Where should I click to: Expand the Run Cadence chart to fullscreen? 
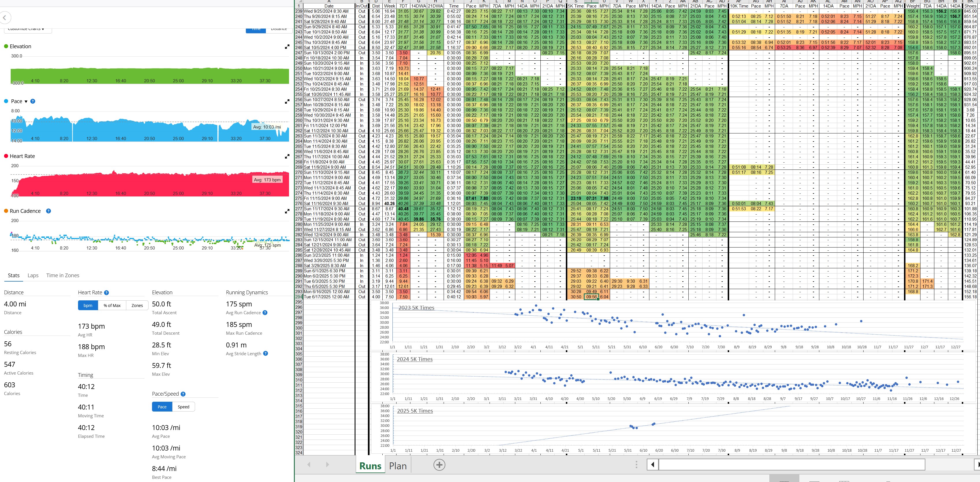[287, 211]
